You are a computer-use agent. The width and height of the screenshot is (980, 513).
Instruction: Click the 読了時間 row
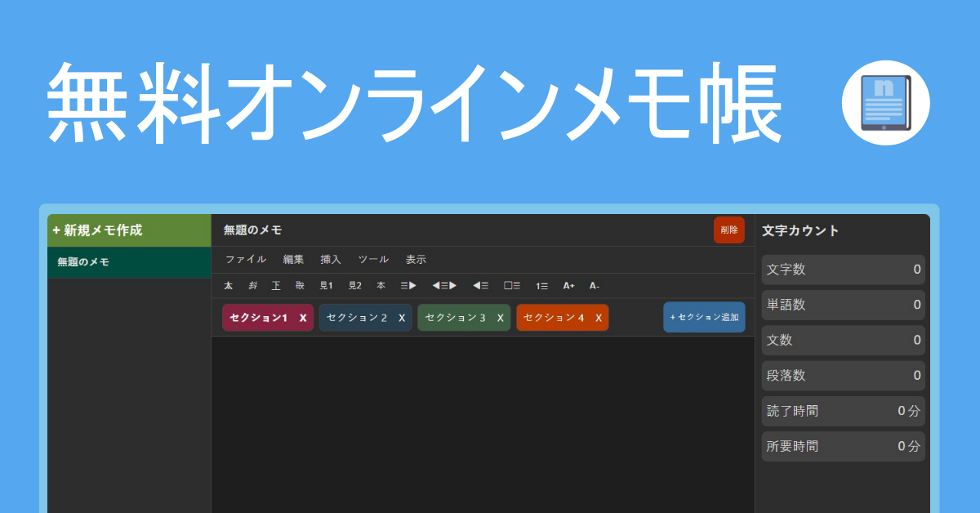844,411
